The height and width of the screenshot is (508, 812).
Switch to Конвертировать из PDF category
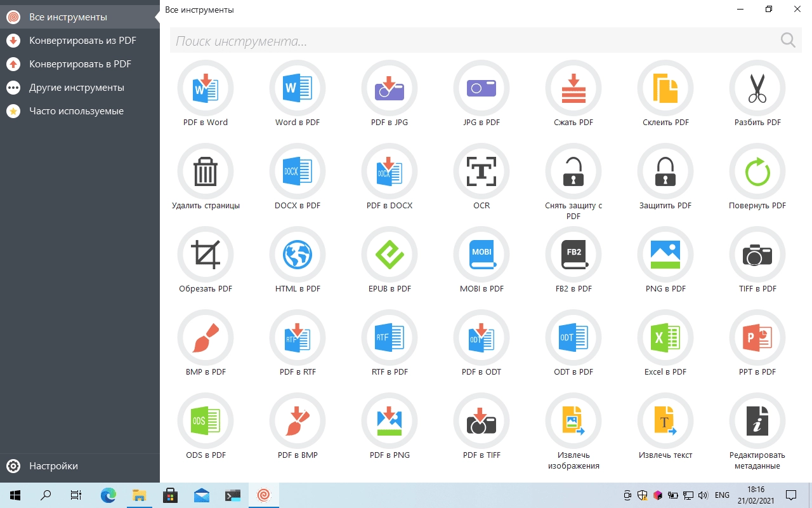[80, 41]
